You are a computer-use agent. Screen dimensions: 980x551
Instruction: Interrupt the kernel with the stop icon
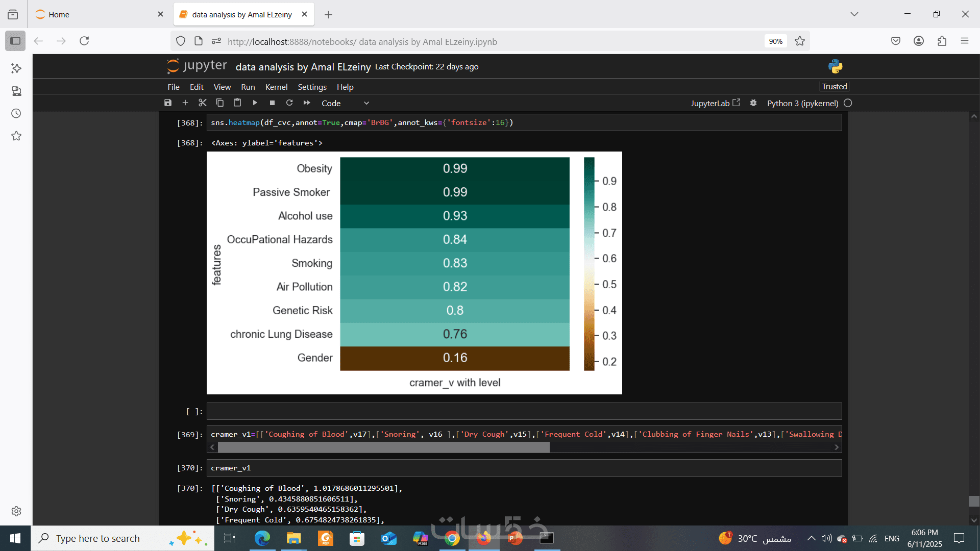(x=272, y=103)
